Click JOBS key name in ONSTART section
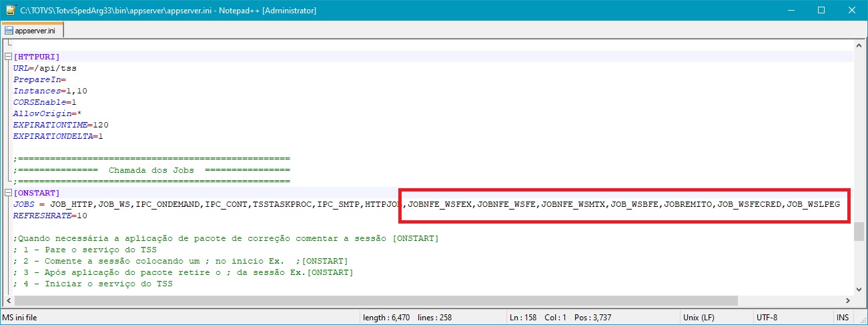Screen dimensions: 868x325 point(24,204)
